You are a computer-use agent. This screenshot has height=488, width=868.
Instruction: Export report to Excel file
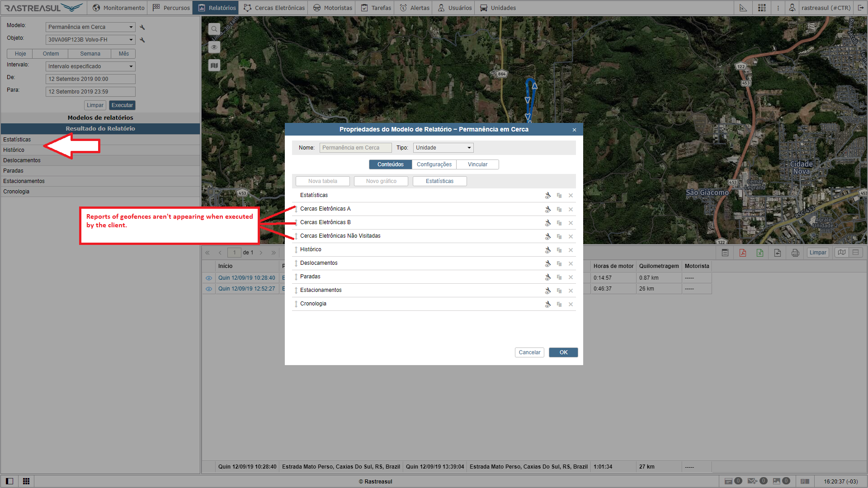click(x=760, y=253)
